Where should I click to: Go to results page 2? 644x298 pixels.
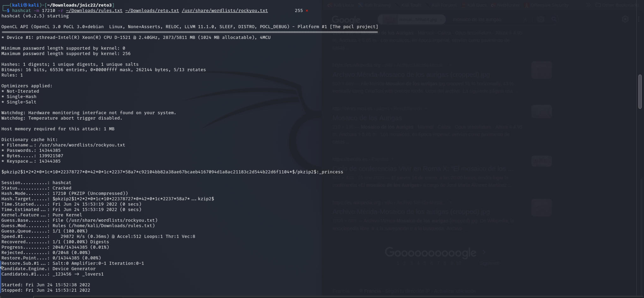tap(404, 263)
